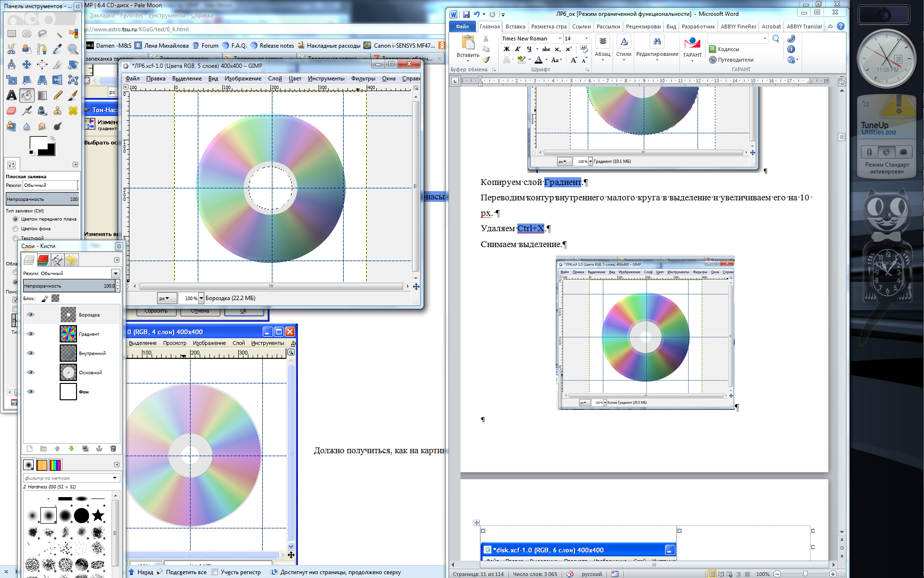
Task: Select Цветом переднего плана fill radio
Action: (x=15, y=219)
